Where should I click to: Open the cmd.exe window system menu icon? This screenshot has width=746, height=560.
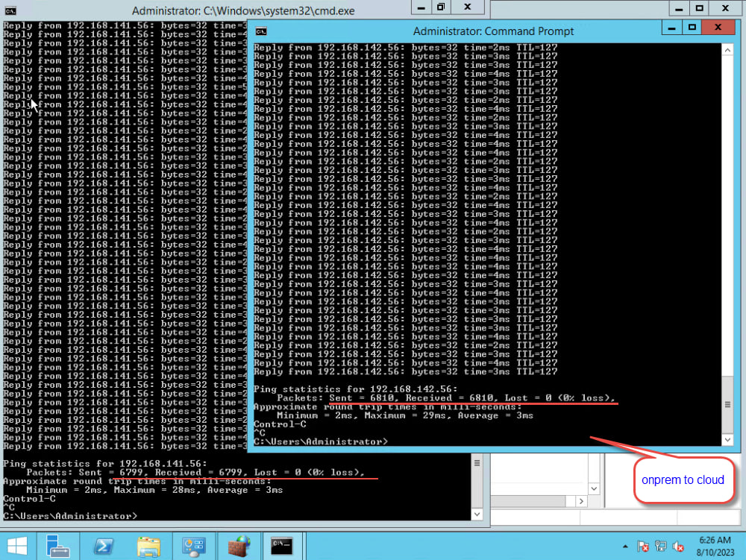click(9, 10)
